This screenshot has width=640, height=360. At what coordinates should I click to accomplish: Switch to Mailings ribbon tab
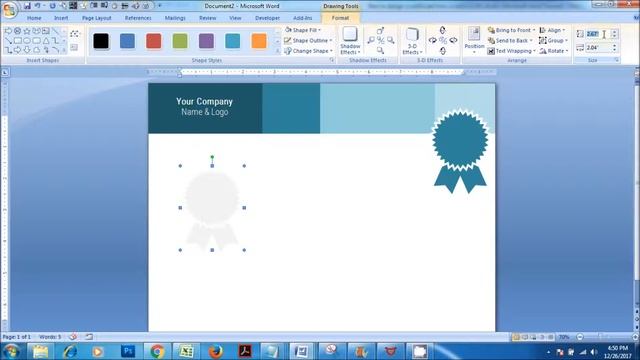pyautogui.click(x=175, y=18)
